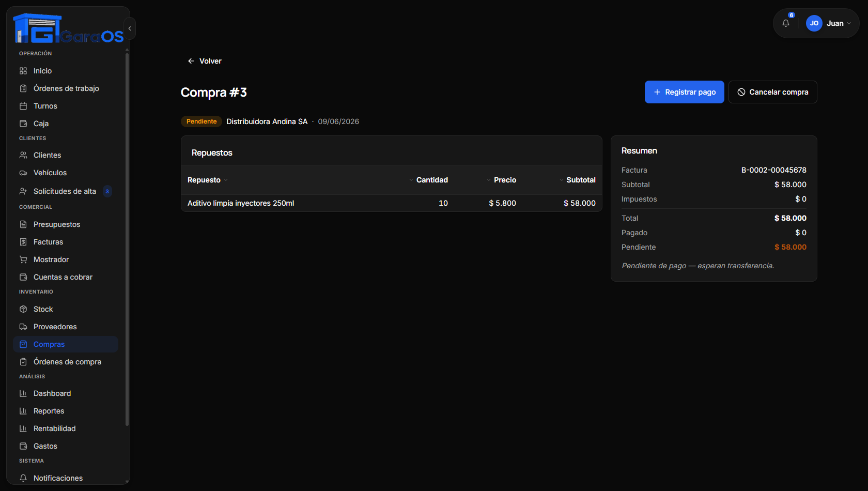Click the Notificaciones bell icon in sidebar
The height and width of the screenshot is (491, 868).
coord(23,478)
